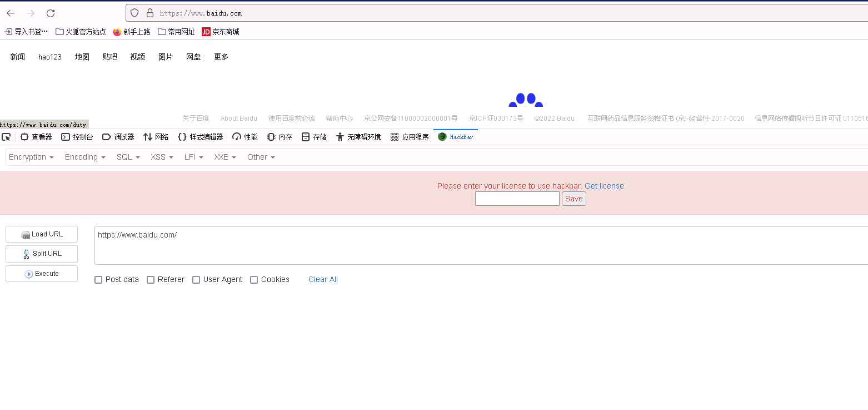
Task: Open the 京东商城 JD bookmark
Action: 221,32
